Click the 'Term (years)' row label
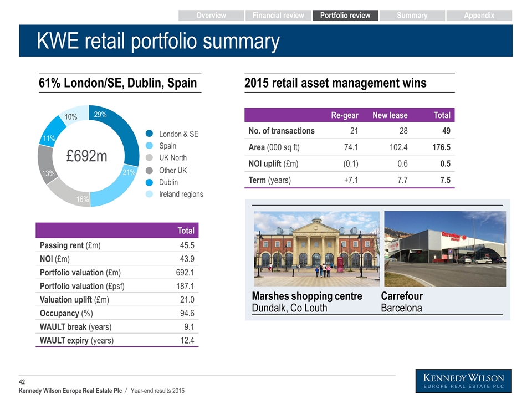Viewport: 532px width, 399px height. (269, 180)
